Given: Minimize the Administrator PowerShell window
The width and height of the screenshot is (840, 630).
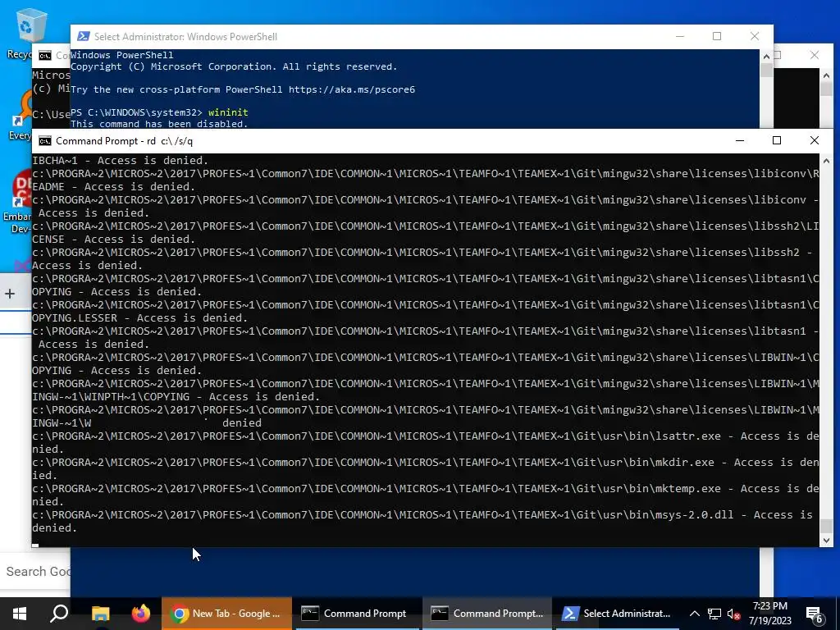Looking at the screenshot, I should click(680, 36).
